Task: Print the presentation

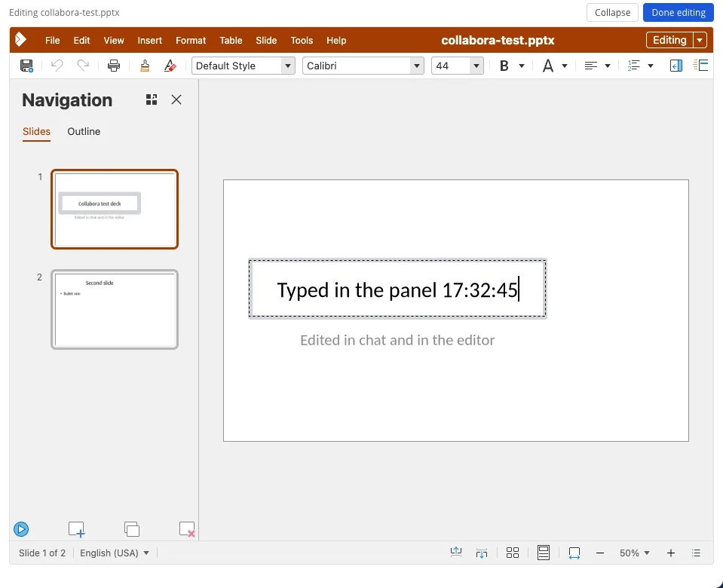Action: (x=114, y=66)
